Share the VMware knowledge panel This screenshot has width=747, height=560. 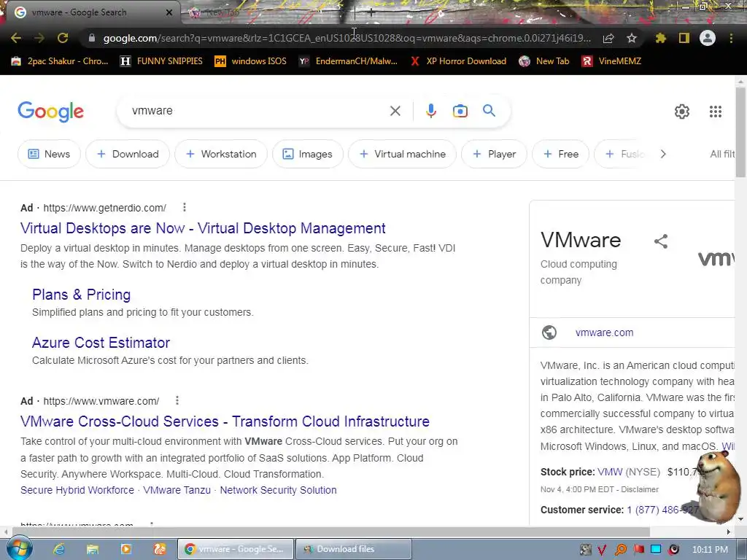pos(661,241)
